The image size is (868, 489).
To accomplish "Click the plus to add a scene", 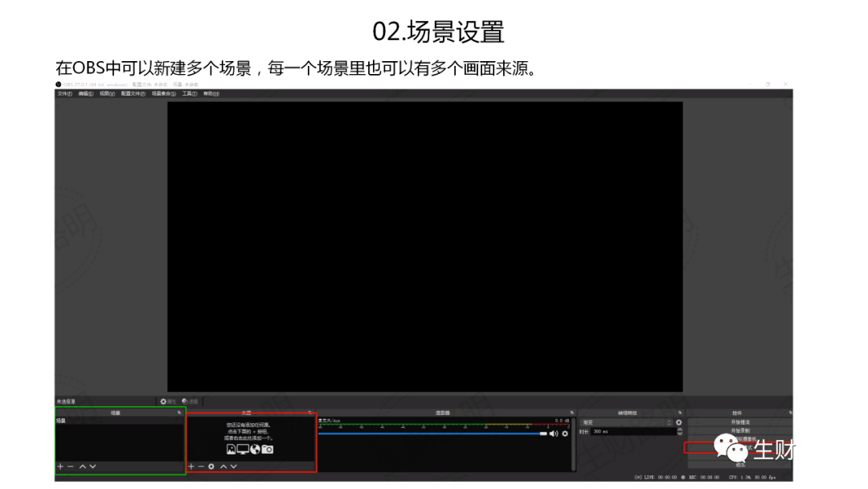I will coord(60,466).
